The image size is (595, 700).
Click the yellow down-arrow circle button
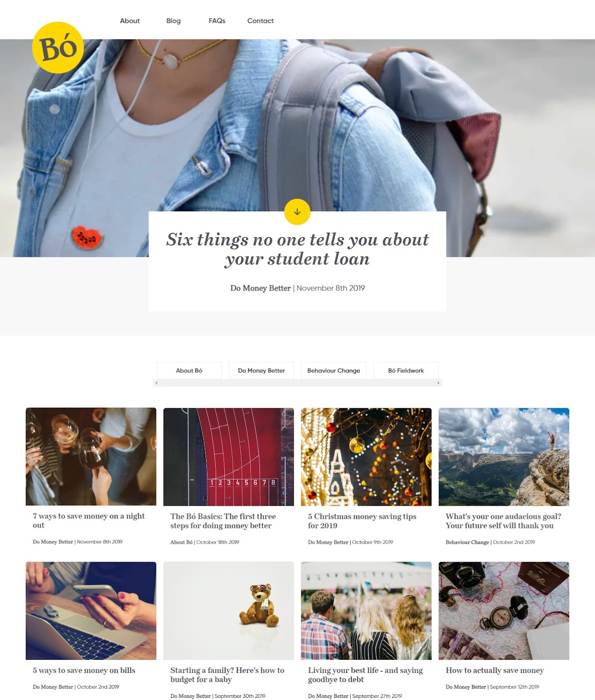[x=297, y=212]
